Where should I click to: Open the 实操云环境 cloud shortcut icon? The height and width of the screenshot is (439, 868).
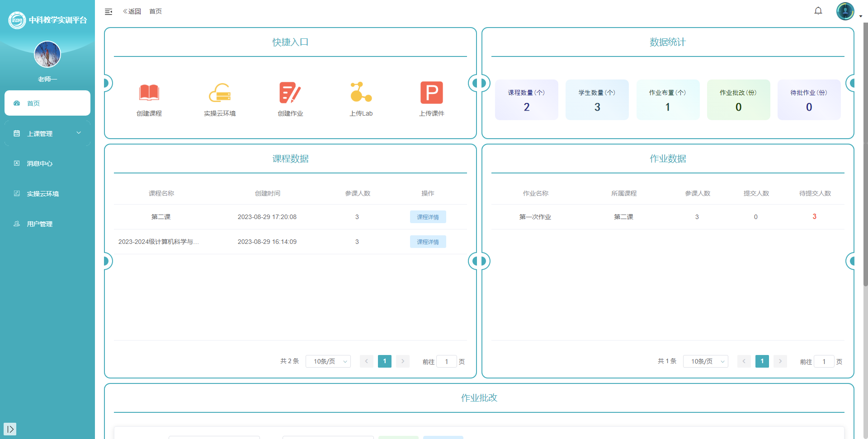tap(220, 93)
